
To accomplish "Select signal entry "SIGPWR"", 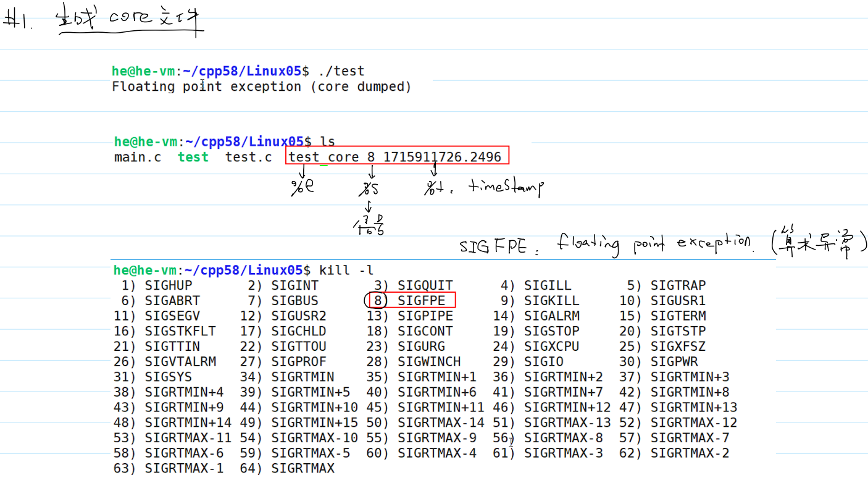I will point(674,362).
